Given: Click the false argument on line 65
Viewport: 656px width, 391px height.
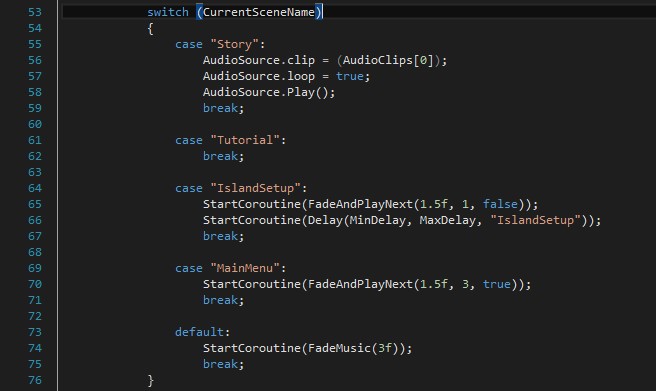Looking at the screenshot, I should 500,204.
